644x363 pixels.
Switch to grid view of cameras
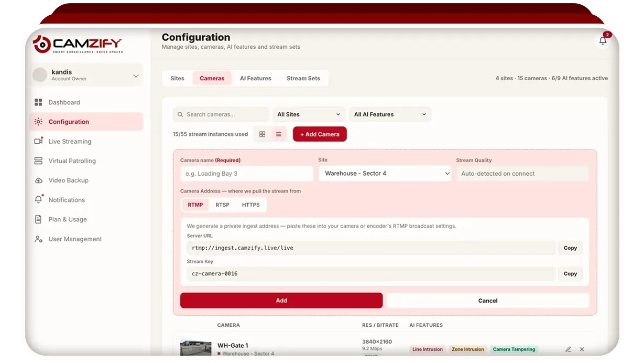click(x=262, y=134)
